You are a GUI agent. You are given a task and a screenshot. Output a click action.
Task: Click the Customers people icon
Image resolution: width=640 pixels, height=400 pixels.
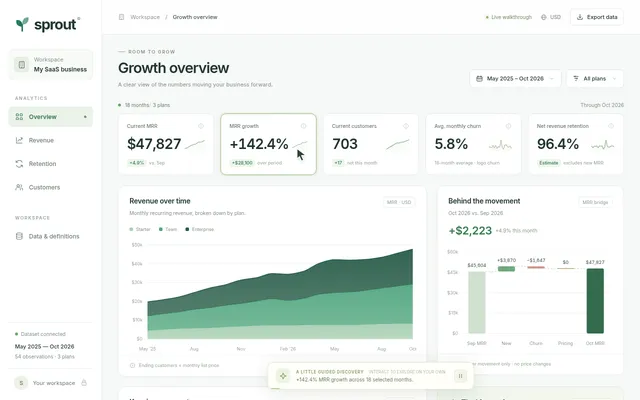(x=19, y=187)
